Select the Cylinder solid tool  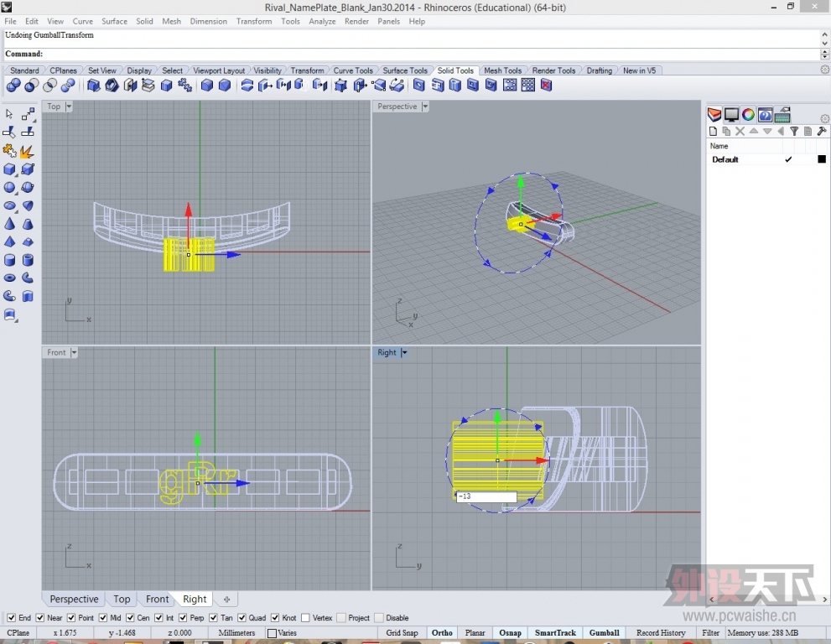[x=9, y=260]
